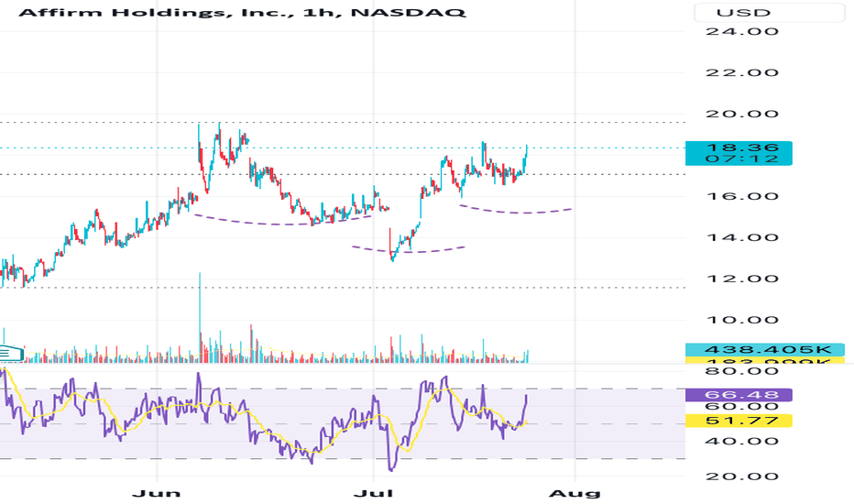
Task: Click the Affirm Holdings chart title
Action: (242, 12)
